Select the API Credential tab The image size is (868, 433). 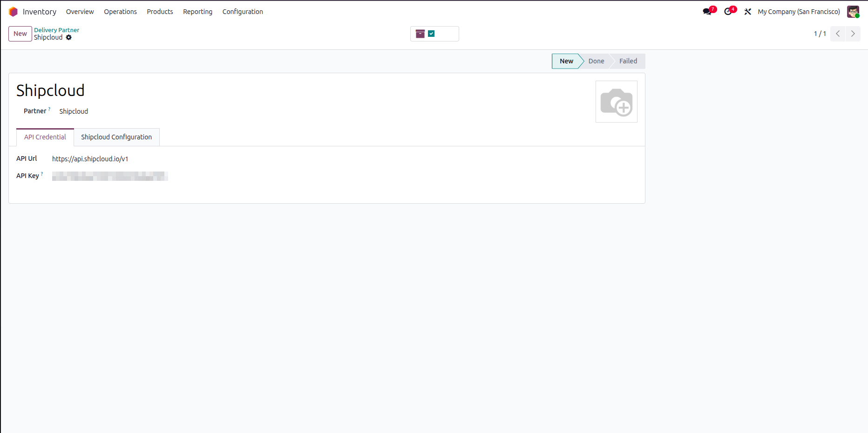pos(45,137)
